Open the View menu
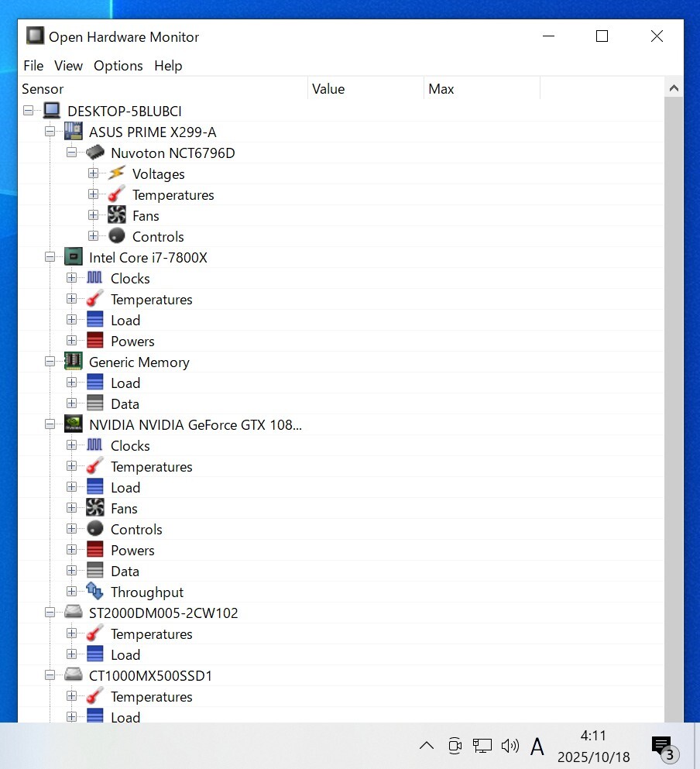 pos(68,66)
